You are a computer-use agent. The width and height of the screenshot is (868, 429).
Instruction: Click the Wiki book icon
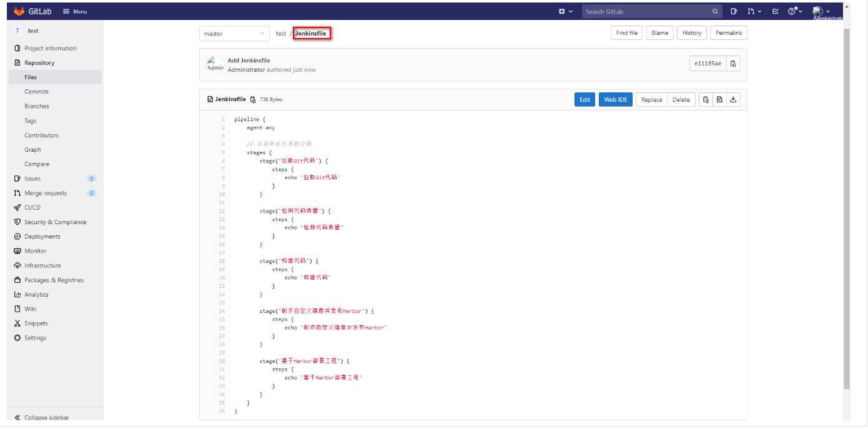(x=17, y=308)
